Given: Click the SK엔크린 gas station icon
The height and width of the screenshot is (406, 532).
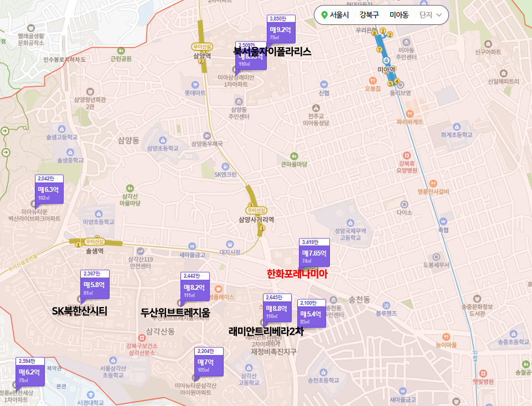Looking at the screenshot, I should coord(225,166).
